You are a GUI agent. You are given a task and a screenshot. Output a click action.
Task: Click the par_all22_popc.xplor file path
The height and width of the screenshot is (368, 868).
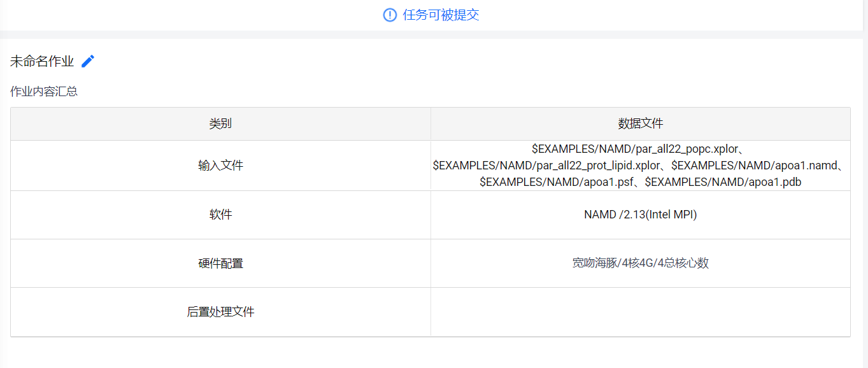(x=635, y=149)
